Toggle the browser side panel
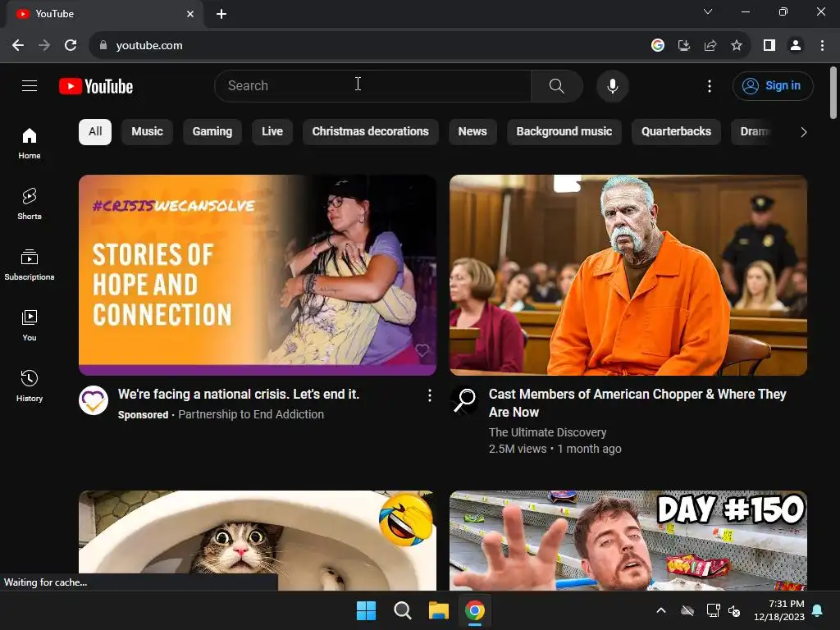This screenshot has height=630, width=840. 769,45
